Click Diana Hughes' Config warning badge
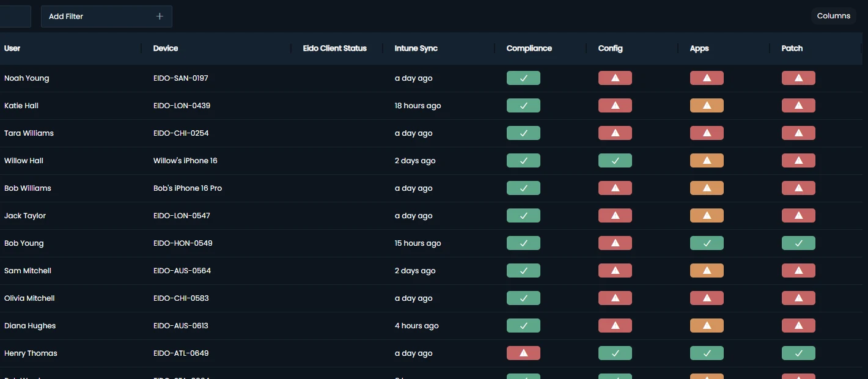868x379 pixels. [x=615, y=326]
